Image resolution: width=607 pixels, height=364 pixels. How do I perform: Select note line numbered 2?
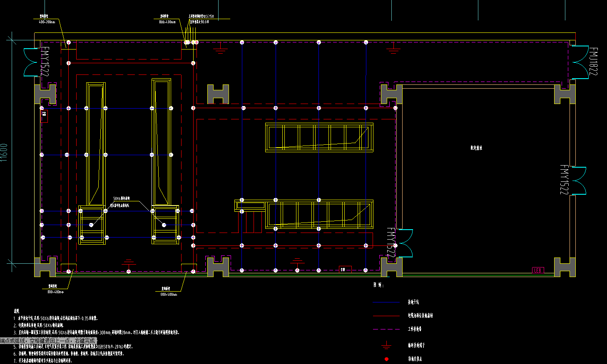point(38,325)
